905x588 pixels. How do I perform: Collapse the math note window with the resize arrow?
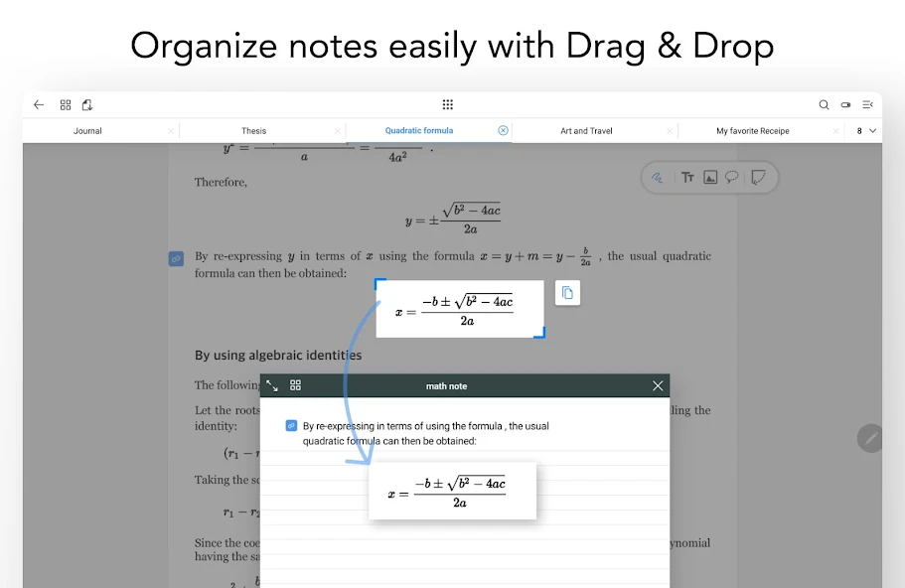tap(272, 385)
